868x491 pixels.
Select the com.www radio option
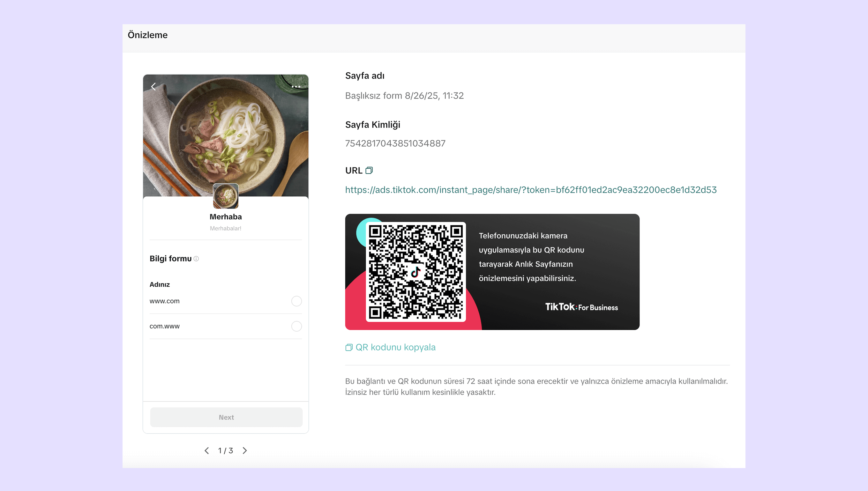(296, 326)
